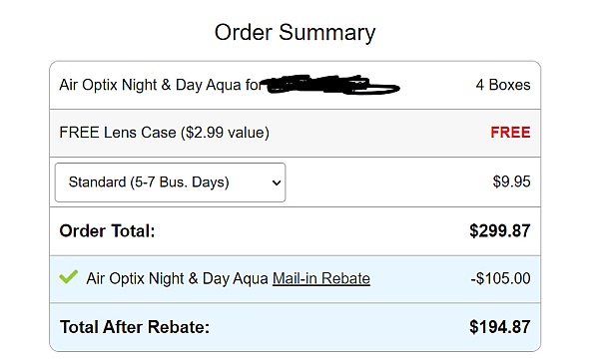Click the FREE Lens Case row label

[x=165, y=133]
